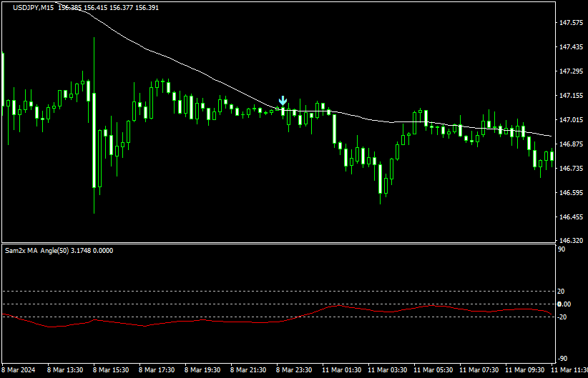Click the 8 Mar 23:30 time label
The width and height of the screenshot is (588, 378).
(x=295, y=371)
